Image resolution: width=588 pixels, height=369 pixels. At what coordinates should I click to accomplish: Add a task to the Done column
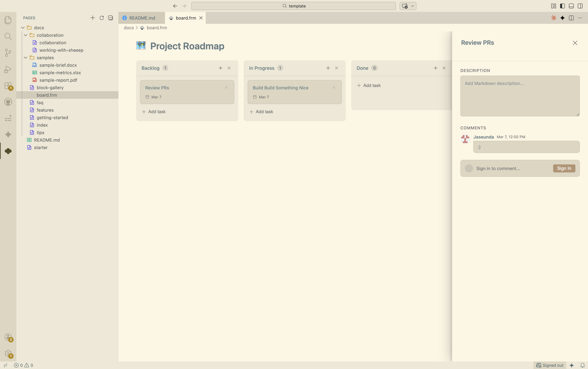point(369,85)
